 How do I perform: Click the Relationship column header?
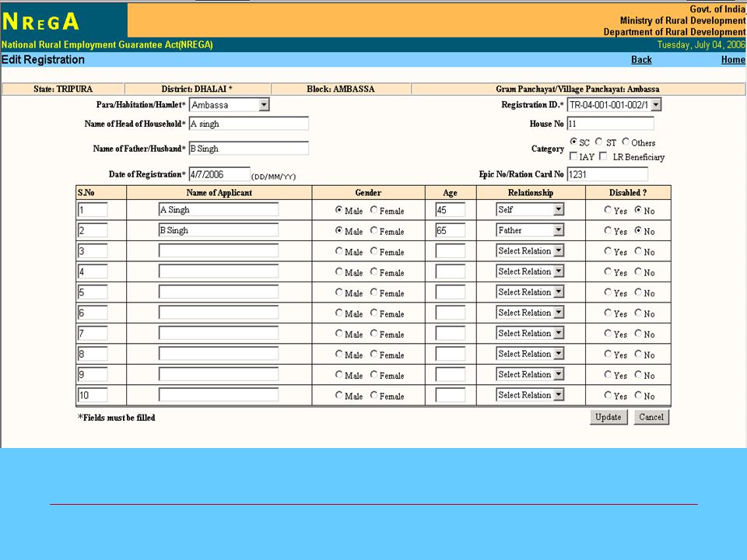coord(531,192)
